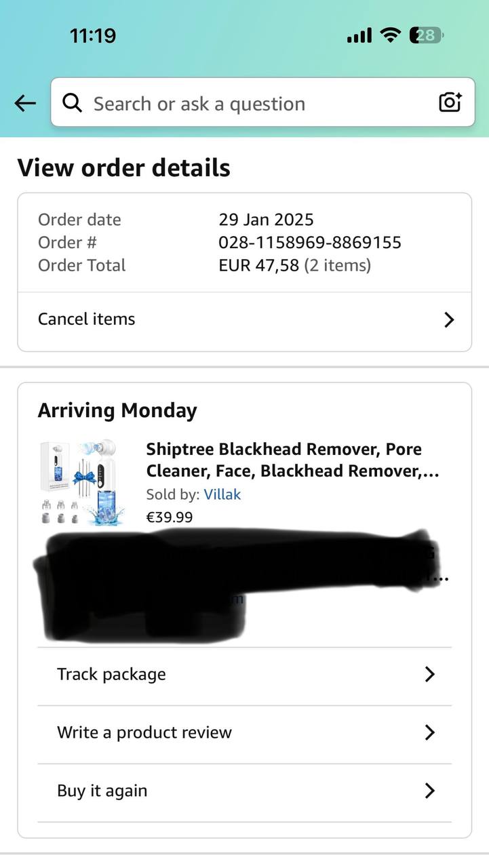Tap the Wi-Fi status icon
This screenshot has height=868, width=489.
pos(390,35)
